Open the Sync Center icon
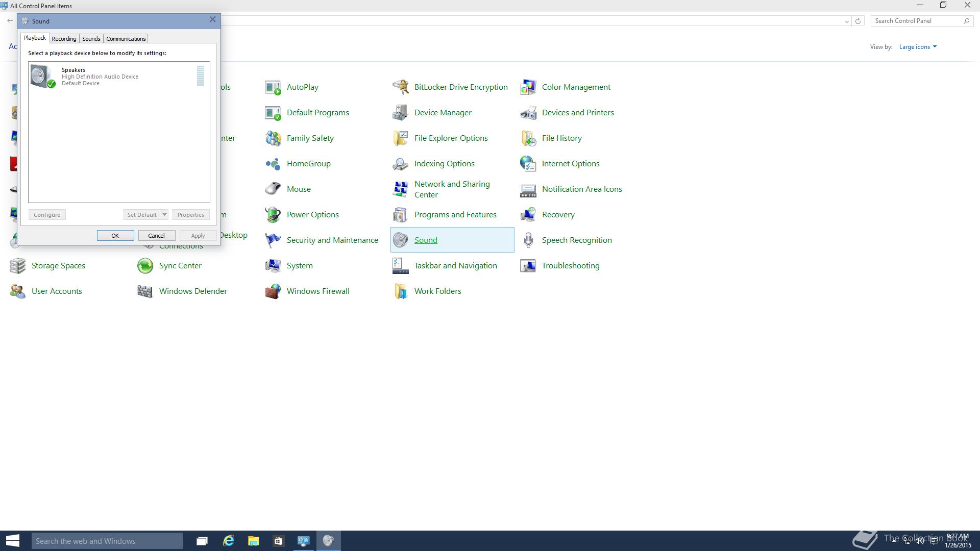The image size is (980, 551). [x=145, y=266]
